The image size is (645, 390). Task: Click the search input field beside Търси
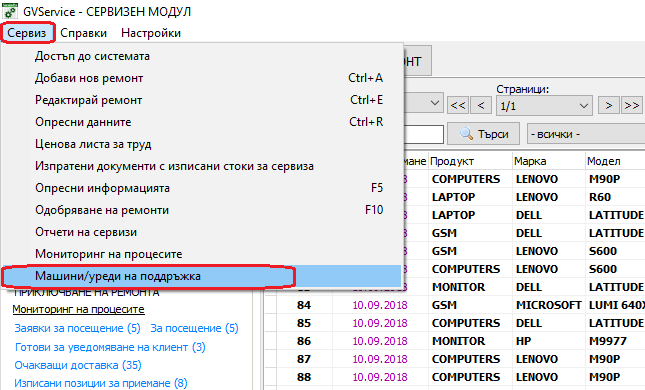[423, 134]
